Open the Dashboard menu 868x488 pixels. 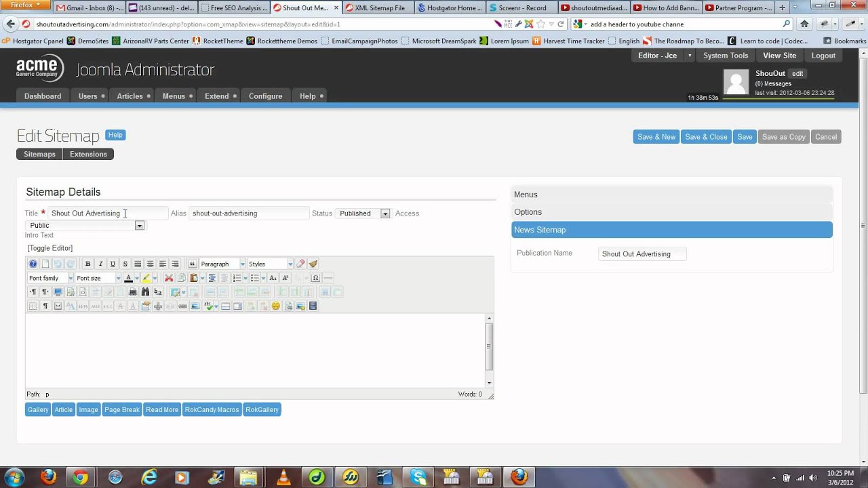[43, 96]
